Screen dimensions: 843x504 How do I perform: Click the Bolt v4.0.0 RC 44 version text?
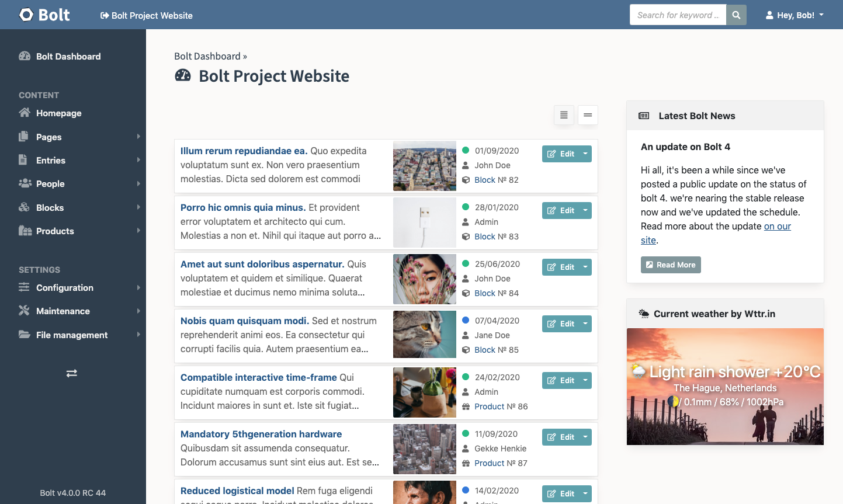(73, 493)
